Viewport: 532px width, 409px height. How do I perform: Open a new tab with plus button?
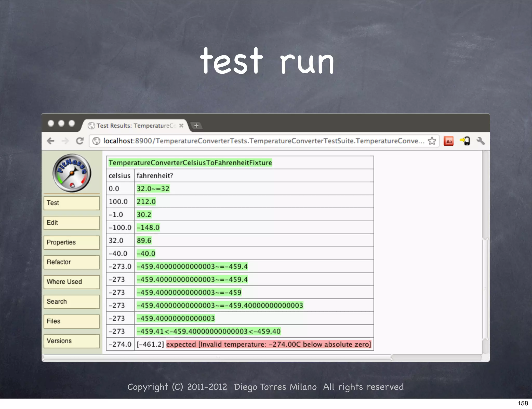[x=196, y=126]
